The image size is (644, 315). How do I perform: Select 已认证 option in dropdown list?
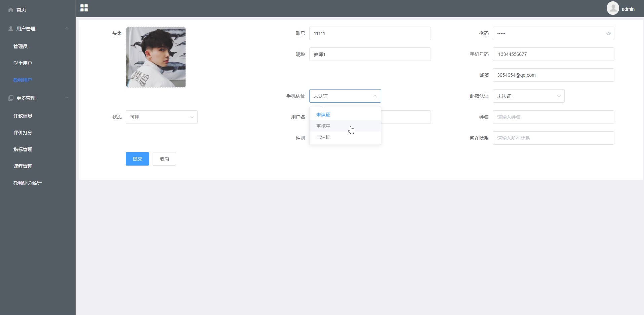[345, 137]
